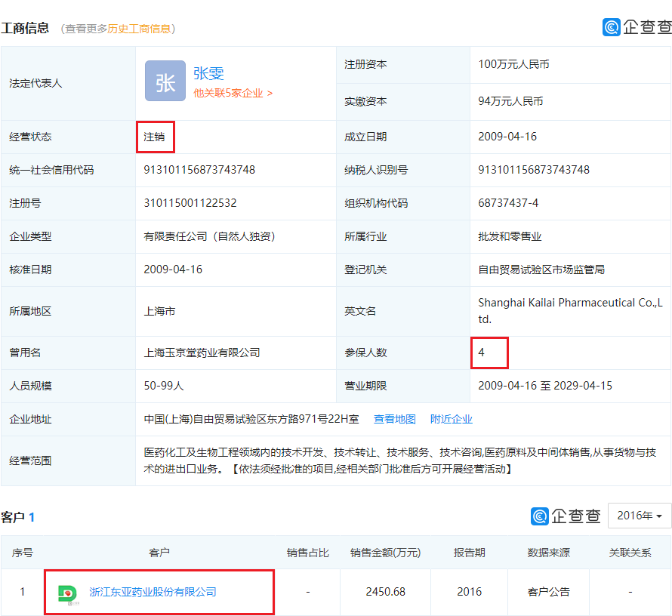672x616 pixels.
Task: Click 客户 section heading
Action: (x=13, y=517)
